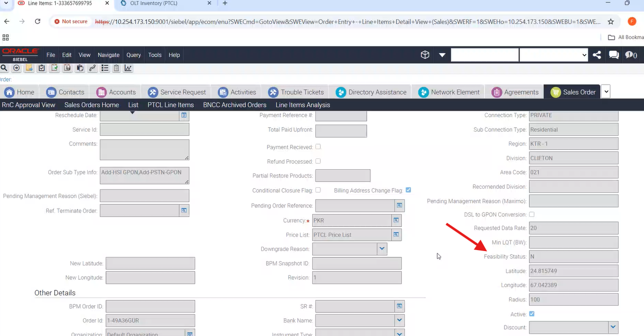Click the magnifier search icon in Siebel toolbar
The width and height of the screenshot is (644, 336).
(4, 68)
